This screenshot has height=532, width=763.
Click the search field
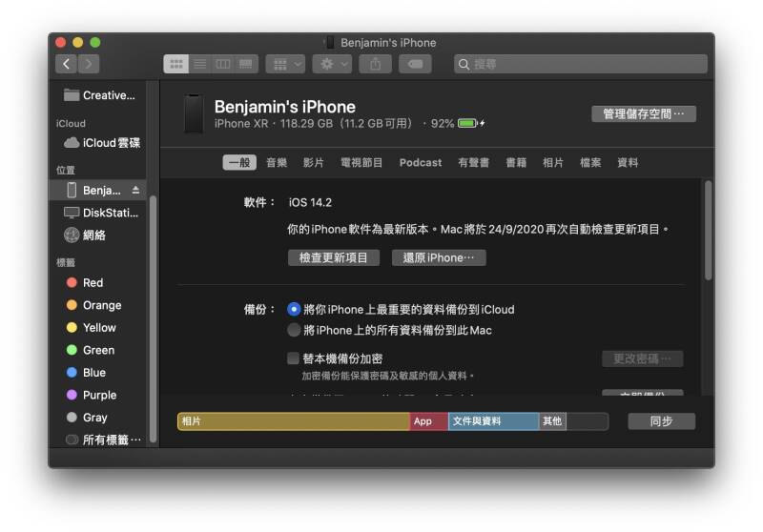click(x=581, y=64)
